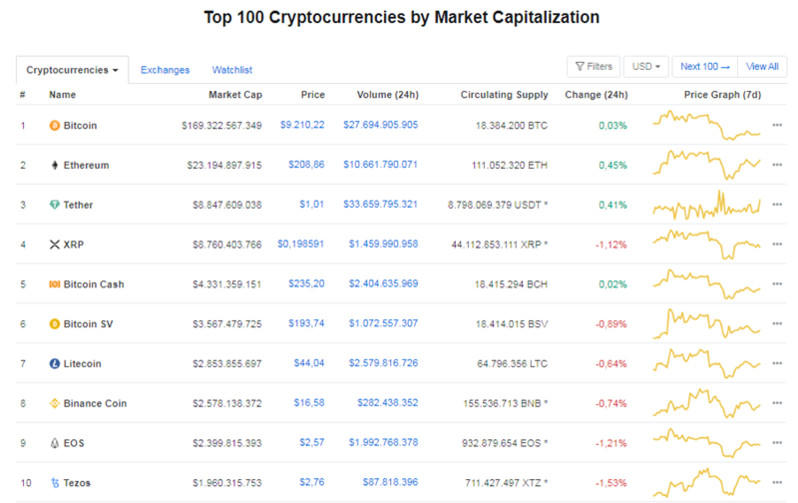Open the three-dot menu for Tezos row
This screenshot has height=503, width=798.
[x=777, y=483]
